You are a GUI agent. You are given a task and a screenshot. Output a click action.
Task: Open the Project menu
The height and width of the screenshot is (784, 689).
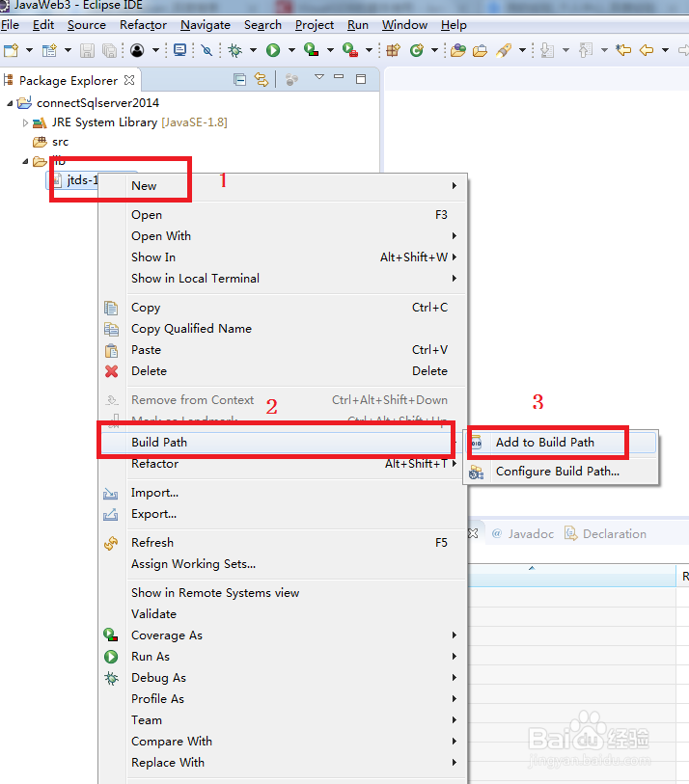coord(315,25)
